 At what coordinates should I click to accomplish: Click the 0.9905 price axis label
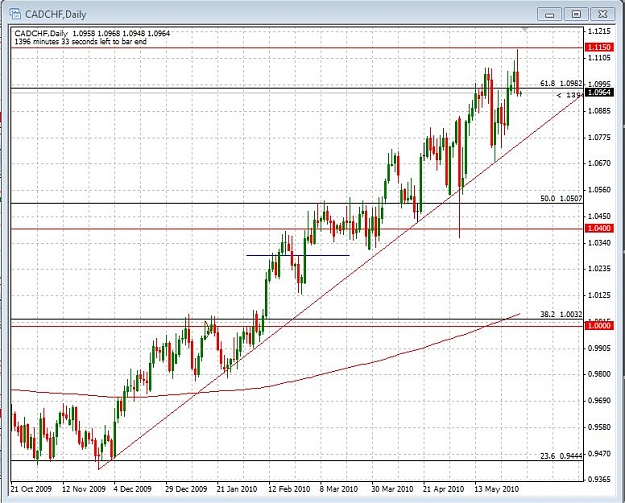pos(599,348)
